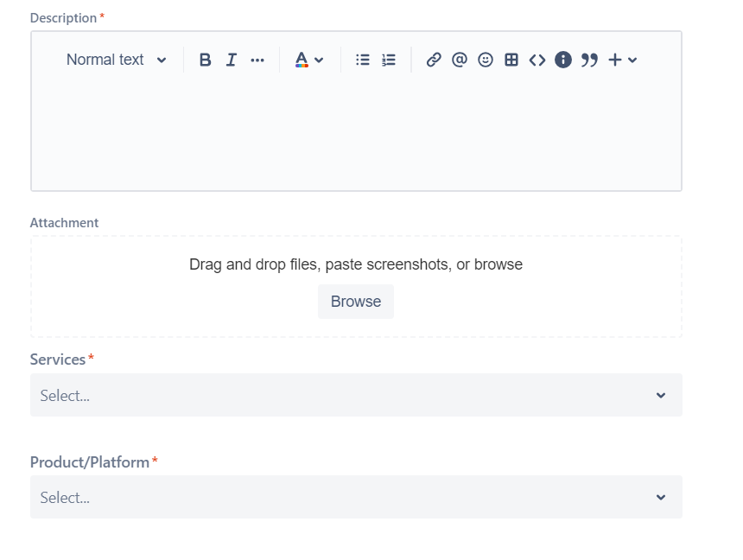743x560 pixels.
Task: Click the chevron in the Product/Platform field
Action: pyautogui.click(x=661, y=498)
